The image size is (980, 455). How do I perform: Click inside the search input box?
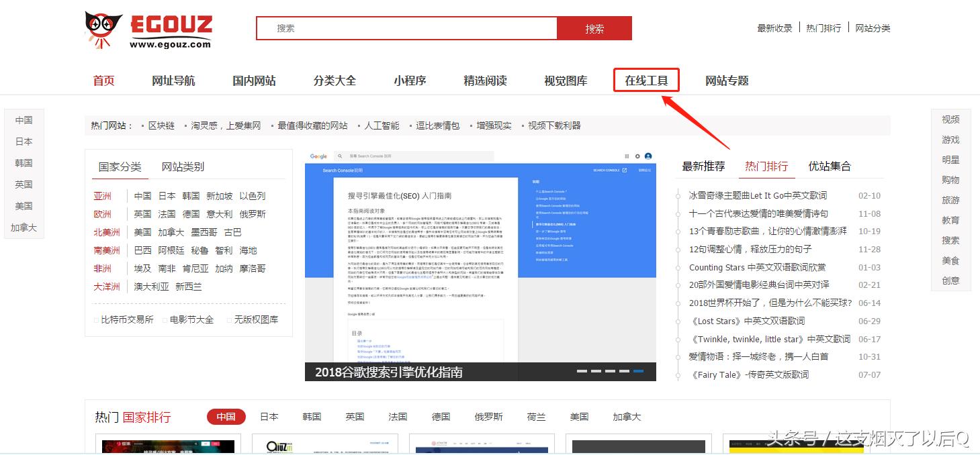click(403, 28)
